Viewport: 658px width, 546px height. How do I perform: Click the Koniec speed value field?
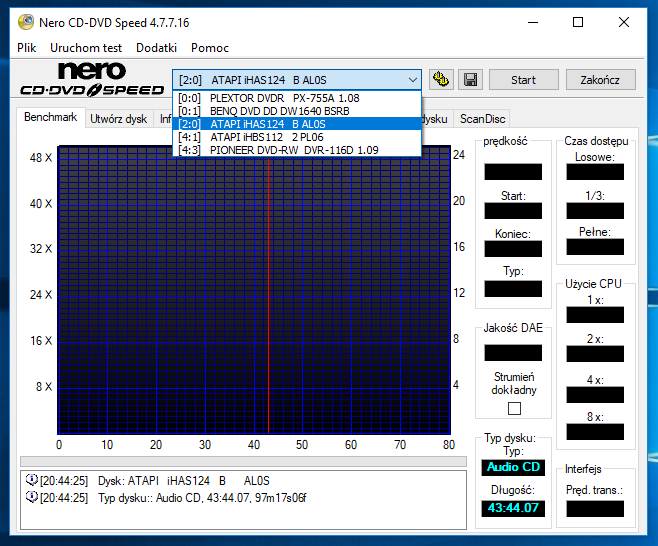513,249
